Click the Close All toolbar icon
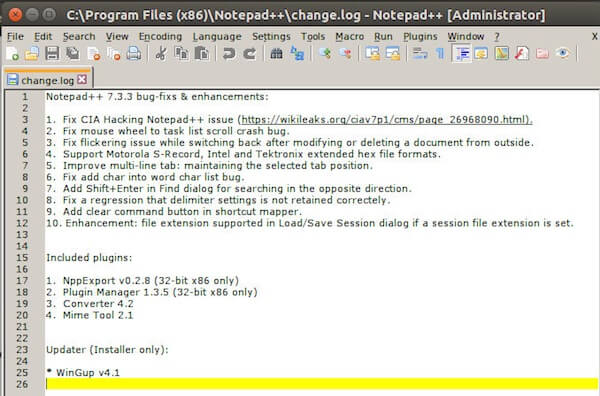 pyautogui.click(x=114, y=54)
